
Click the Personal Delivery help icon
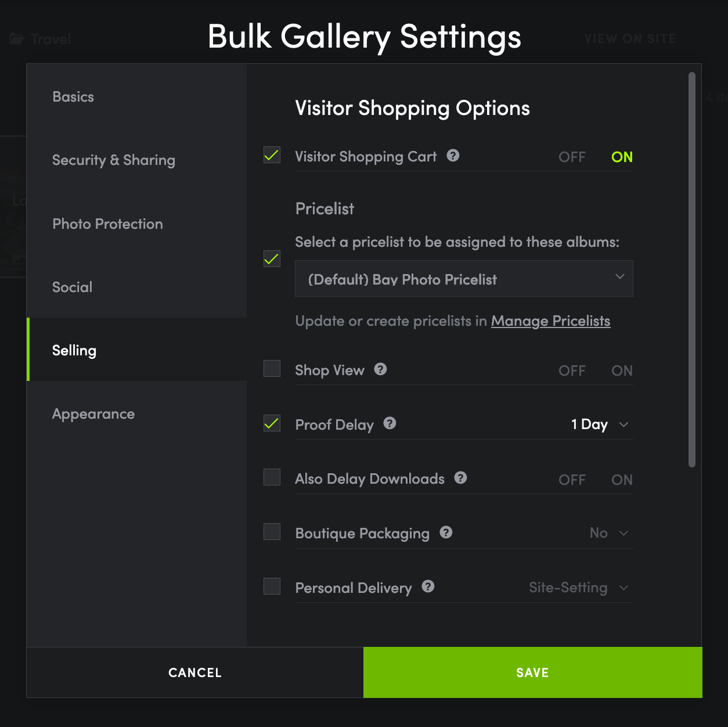428,586
